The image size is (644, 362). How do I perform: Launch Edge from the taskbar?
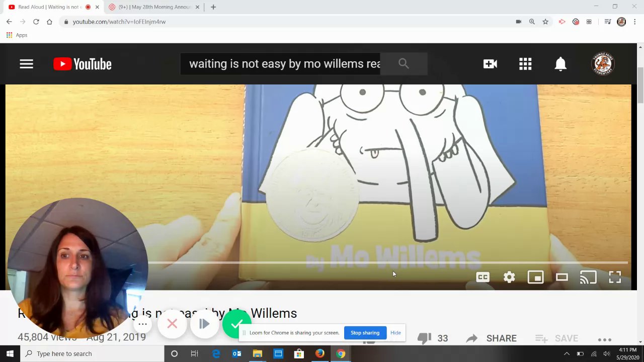[216, 353]
